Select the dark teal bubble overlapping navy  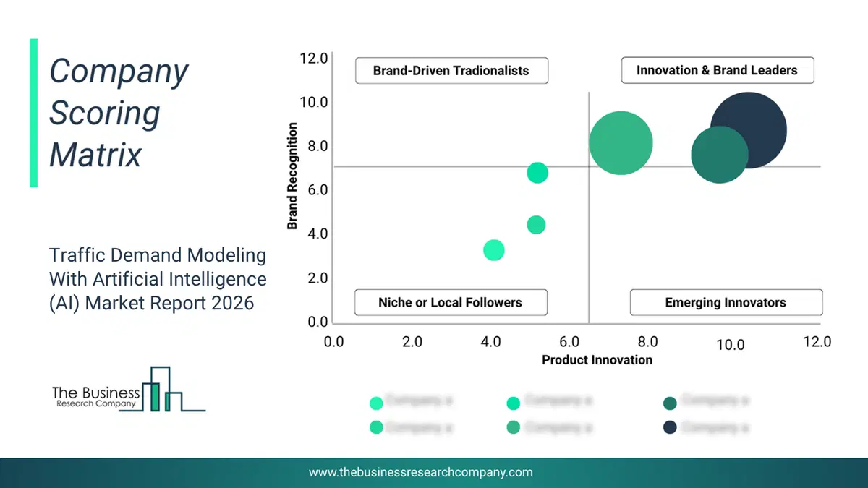(x=720, y=155)
